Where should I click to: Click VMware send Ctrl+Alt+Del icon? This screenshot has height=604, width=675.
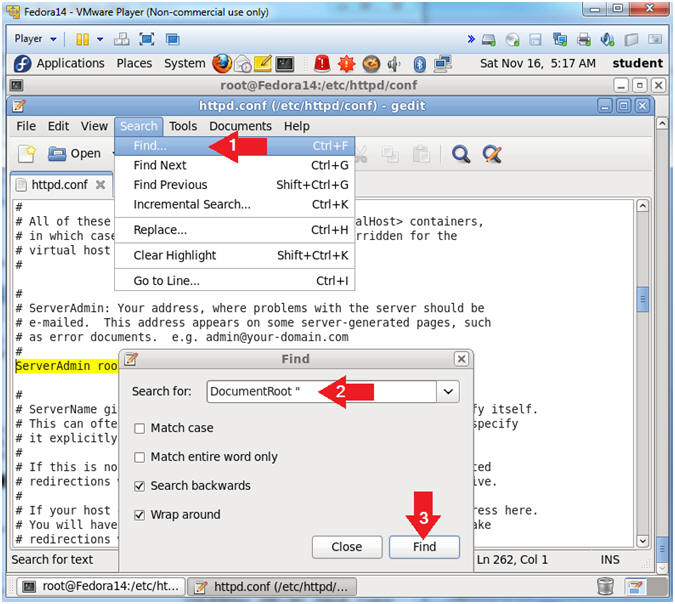pos(122,40)
